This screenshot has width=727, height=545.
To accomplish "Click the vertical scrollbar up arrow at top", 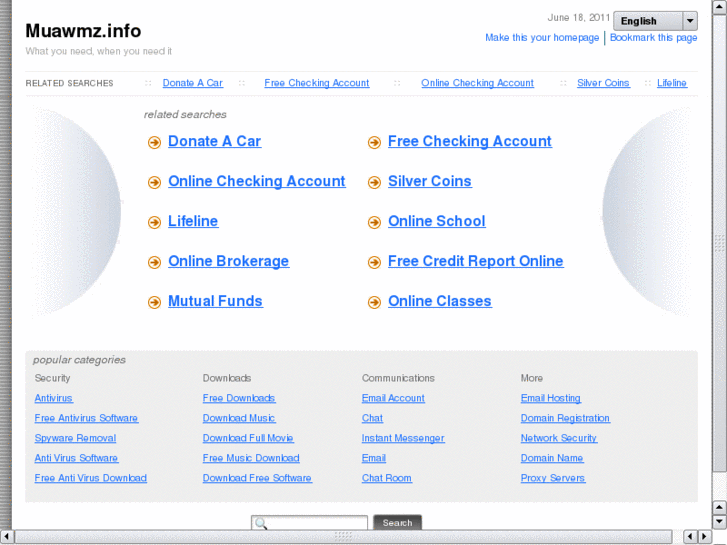I will point(719,6).
